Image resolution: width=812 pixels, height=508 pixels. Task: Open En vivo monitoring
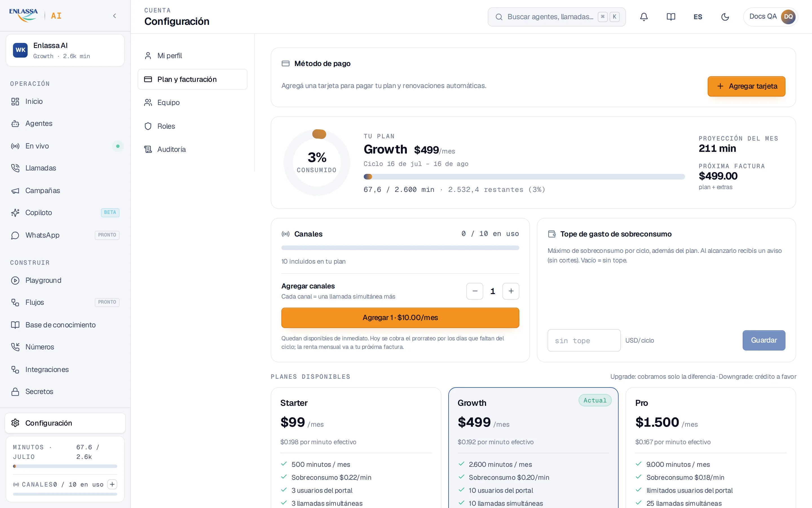[x=65, y=146]
